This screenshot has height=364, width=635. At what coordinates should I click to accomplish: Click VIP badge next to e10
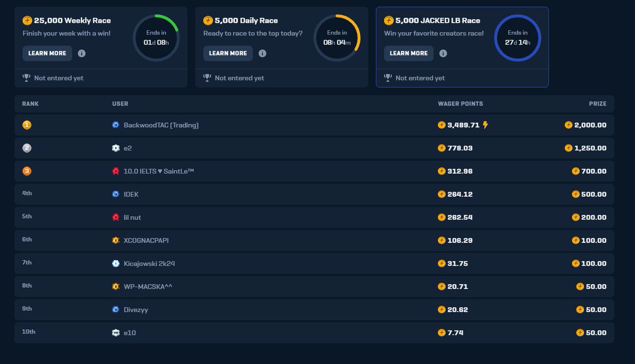pyautogui.click(x=116, y=333)
